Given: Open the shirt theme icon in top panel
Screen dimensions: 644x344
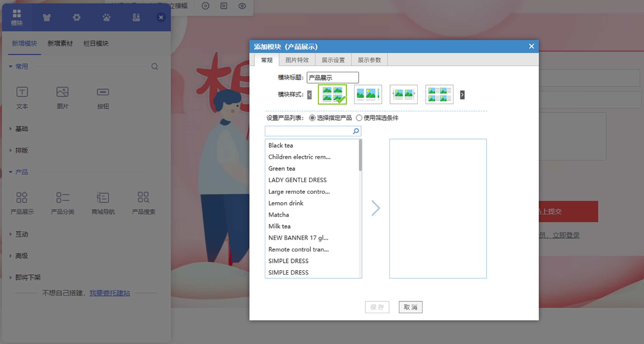Looking at the screenshot, I should (x=47, y=17).
